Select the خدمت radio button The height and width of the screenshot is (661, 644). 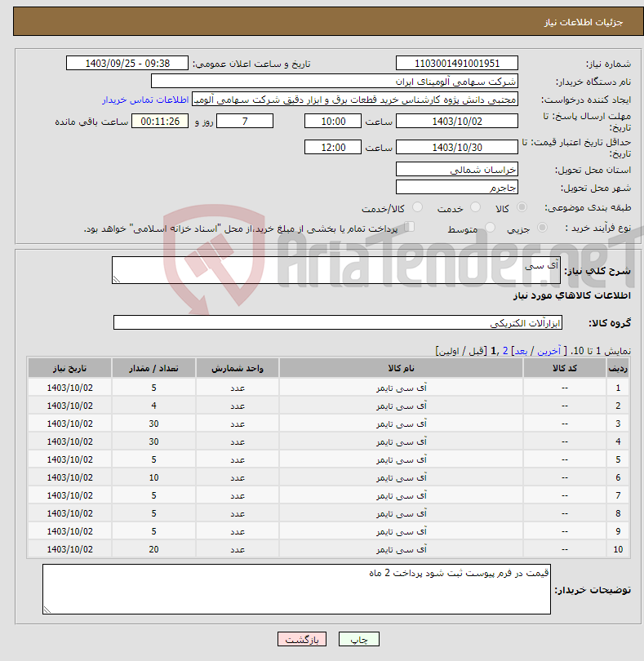click(475, 207)
